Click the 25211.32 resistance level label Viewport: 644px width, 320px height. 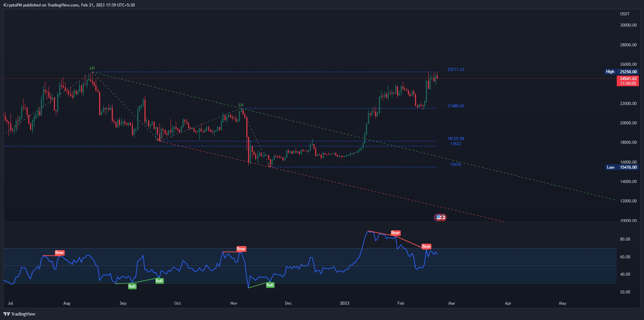[x=456, y=69]
